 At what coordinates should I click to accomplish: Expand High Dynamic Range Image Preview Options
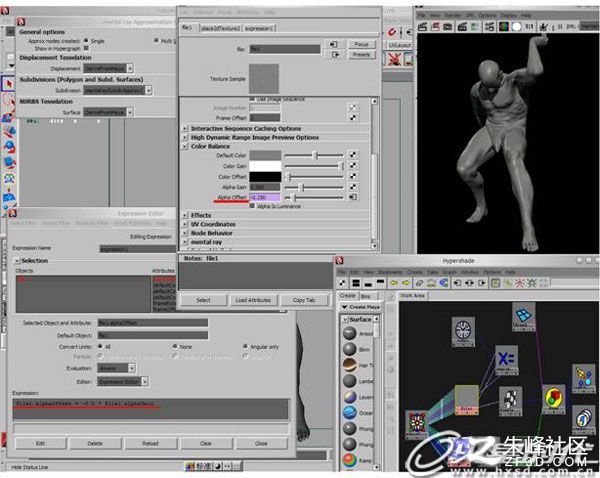point(185,137)
